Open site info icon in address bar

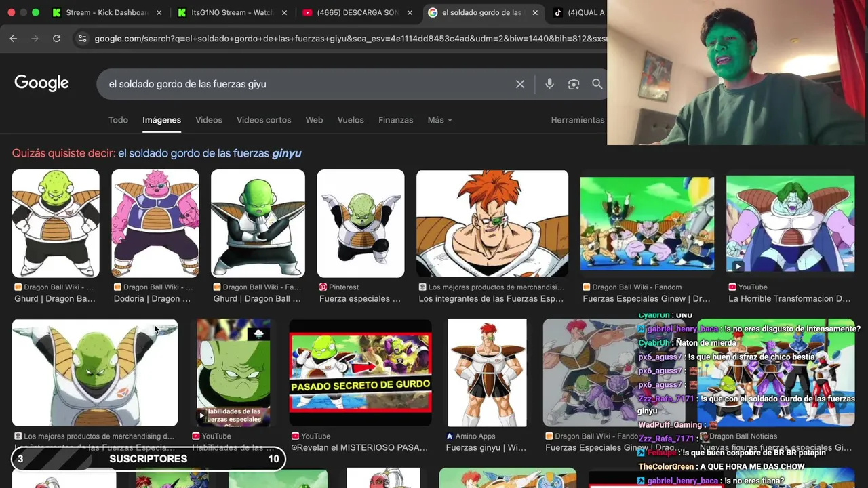(x=82, y=39)
